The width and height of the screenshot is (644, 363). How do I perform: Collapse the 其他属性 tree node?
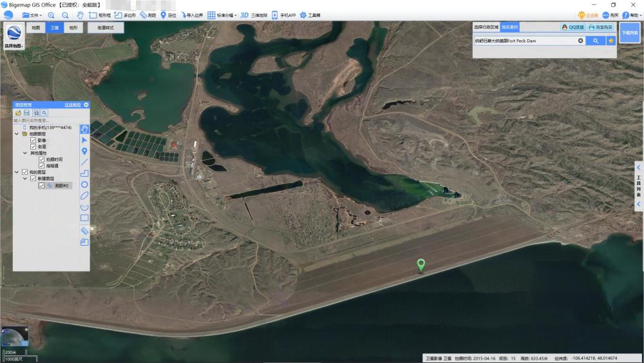point(25,153)
